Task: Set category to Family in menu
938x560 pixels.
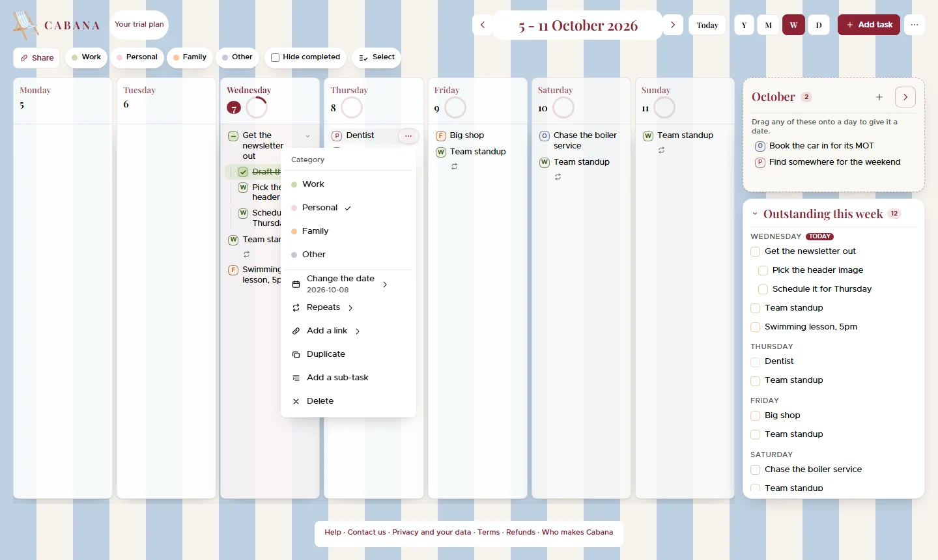Action: (x=348, y=231)
